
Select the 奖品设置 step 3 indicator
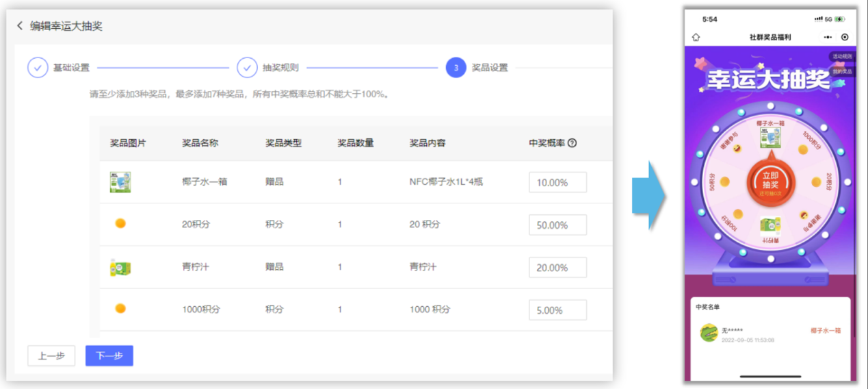456,68
